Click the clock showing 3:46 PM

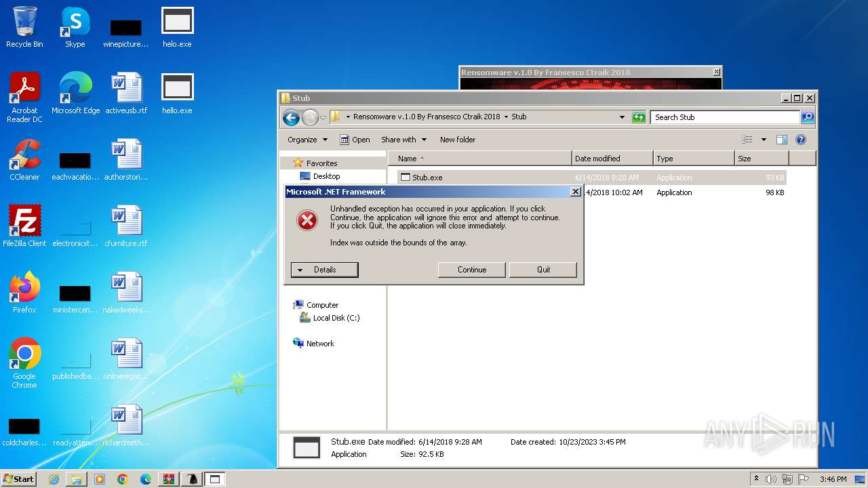coord(833,479)
